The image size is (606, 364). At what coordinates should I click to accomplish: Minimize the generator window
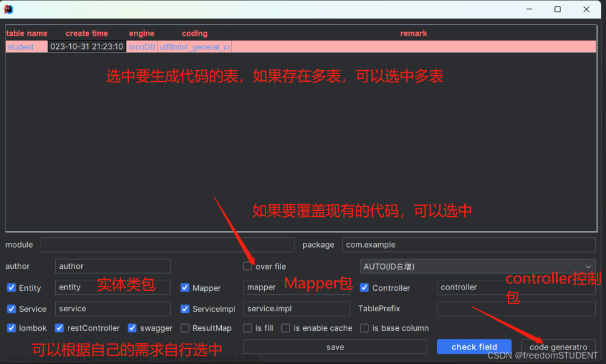pos(529,9)
